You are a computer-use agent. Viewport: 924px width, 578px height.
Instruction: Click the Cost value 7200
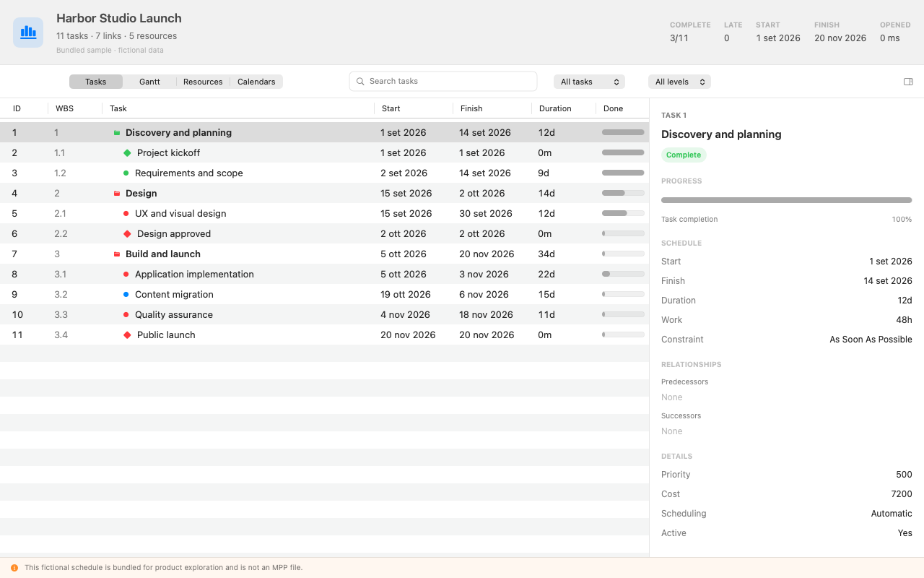(902, 494)
